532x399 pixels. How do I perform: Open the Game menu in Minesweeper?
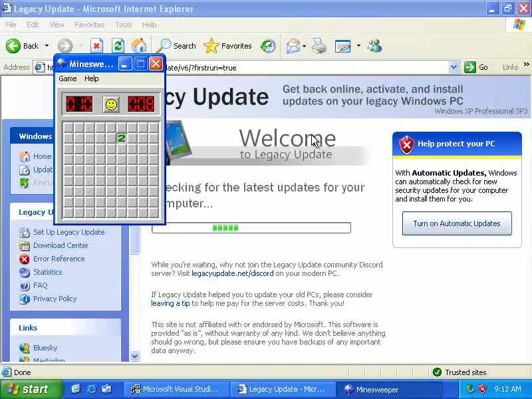point(68,78)
